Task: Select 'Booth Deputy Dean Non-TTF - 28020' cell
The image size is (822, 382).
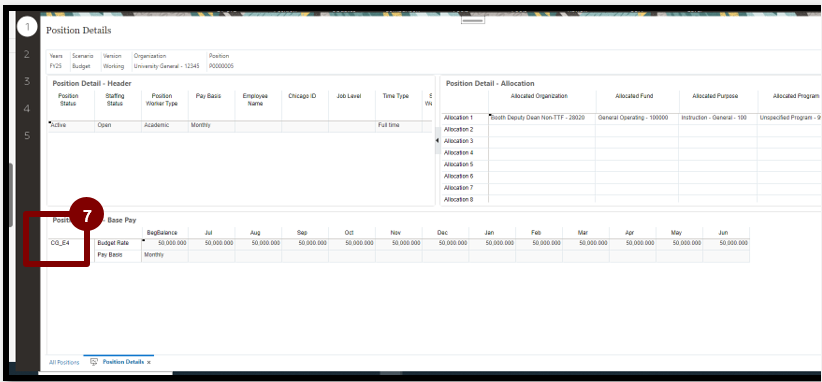Action: 542,118
